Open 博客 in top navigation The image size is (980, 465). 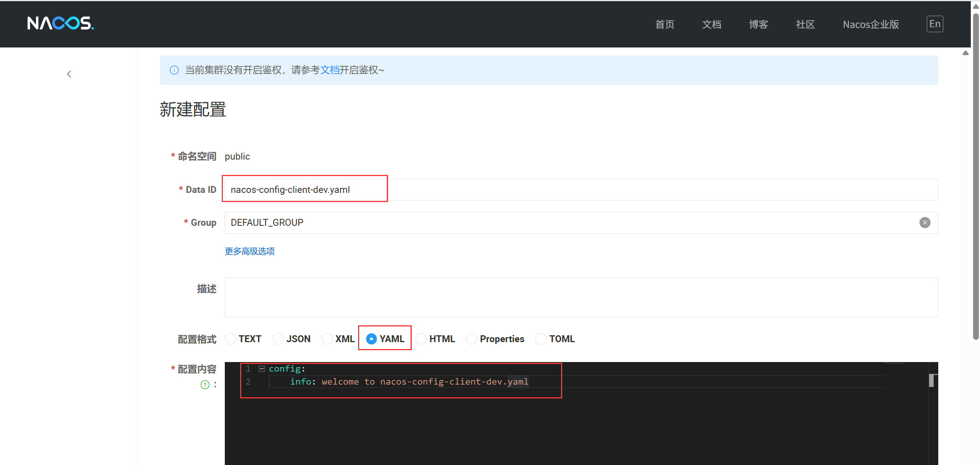coord(759,24)
